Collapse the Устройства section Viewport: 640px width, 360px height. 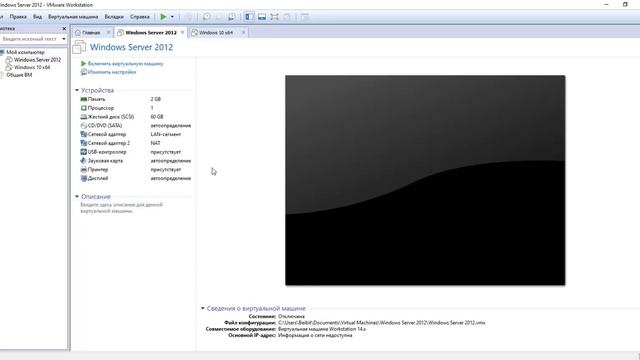pyautogui.click(x=77, y=90)
